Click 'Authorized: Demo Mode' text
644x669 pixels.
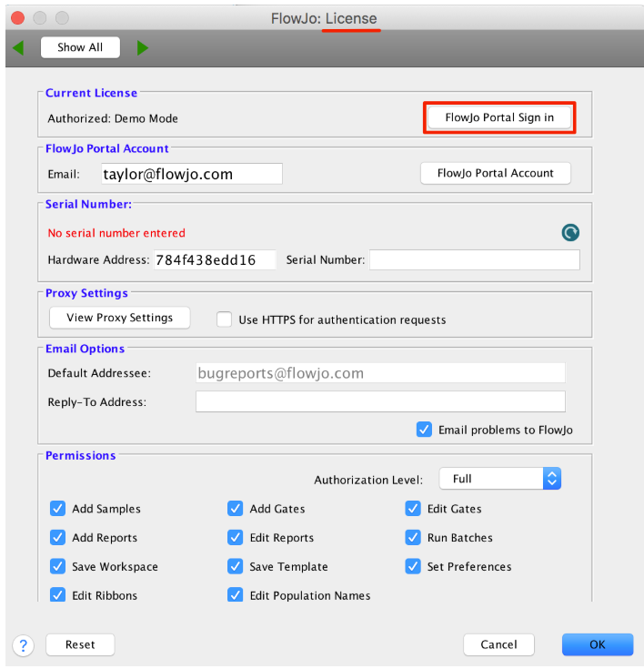[x=113, y=118]
